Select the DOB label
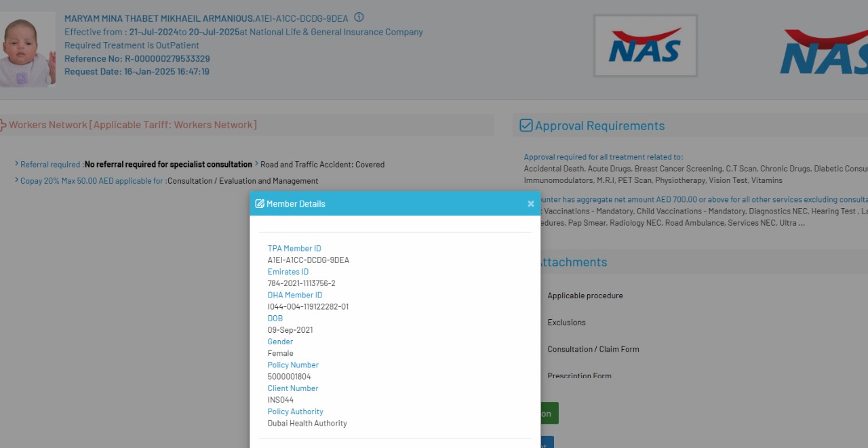 tap(275, 319)
